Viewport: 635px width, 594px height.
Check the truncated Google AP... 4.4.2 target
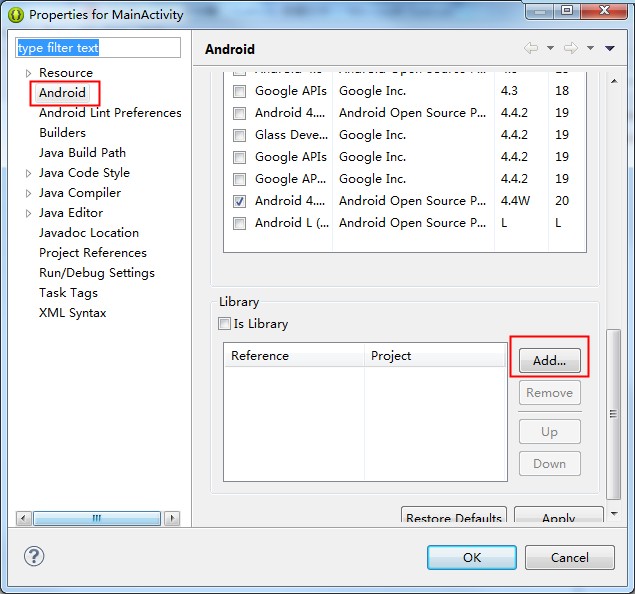239,179
